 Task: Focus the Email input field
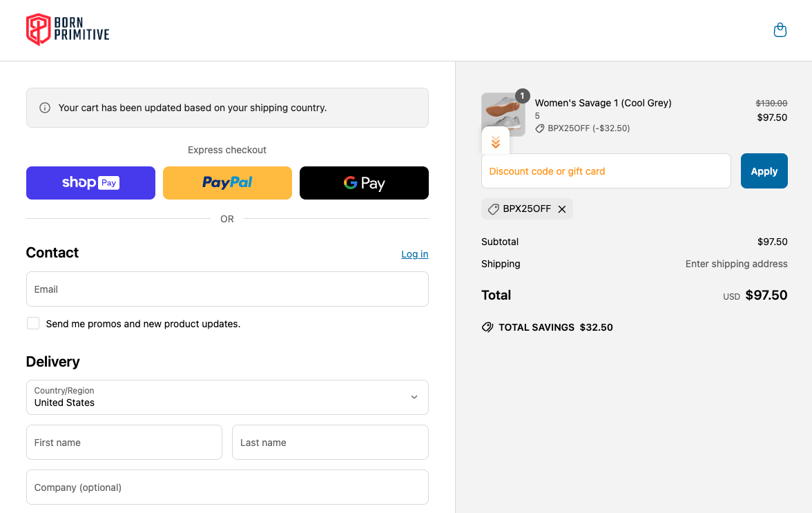click(x=227, y=289)
